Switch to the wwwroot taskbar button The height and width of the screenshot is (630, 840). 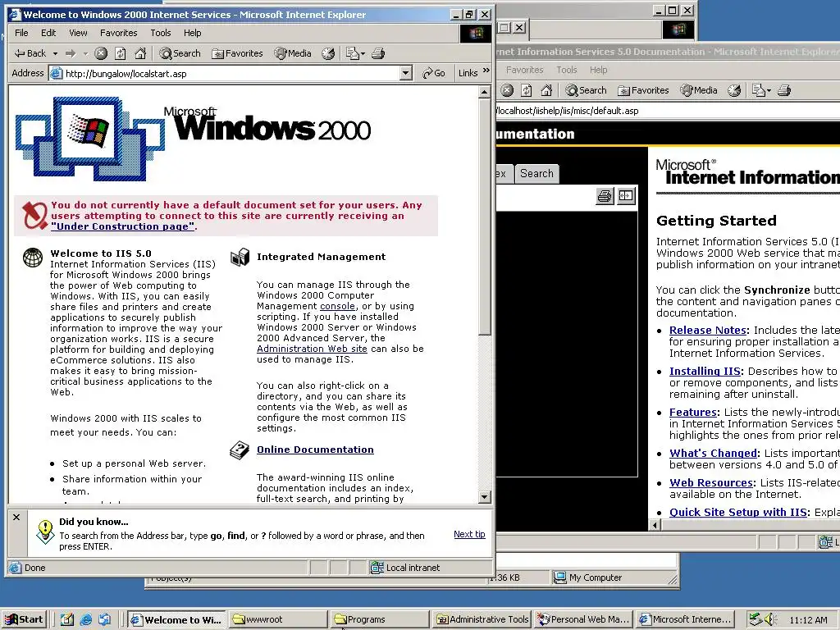[x=278, y=619]
